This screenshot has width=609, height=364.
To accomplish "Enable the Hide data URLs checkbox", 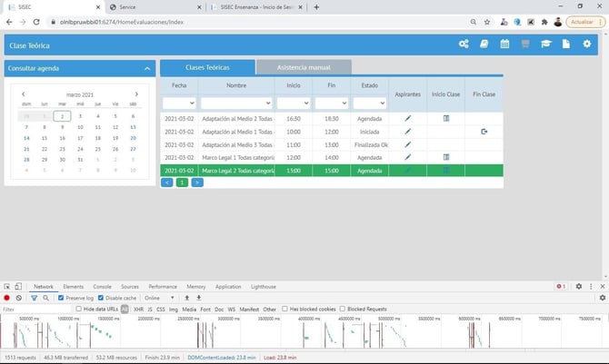I will (x=79, y=310).
